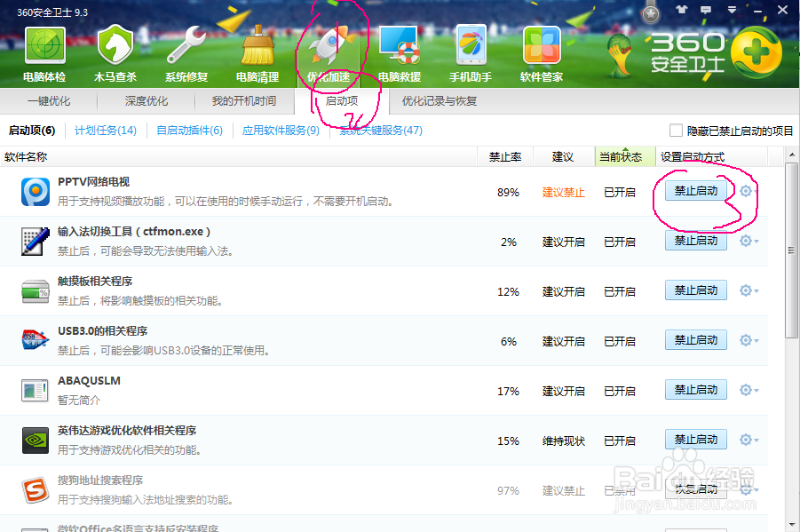Image resolution: width=800 pixels, height=532 pixels.
Task: Sort by 禁止率 column header
Action: 505,156
